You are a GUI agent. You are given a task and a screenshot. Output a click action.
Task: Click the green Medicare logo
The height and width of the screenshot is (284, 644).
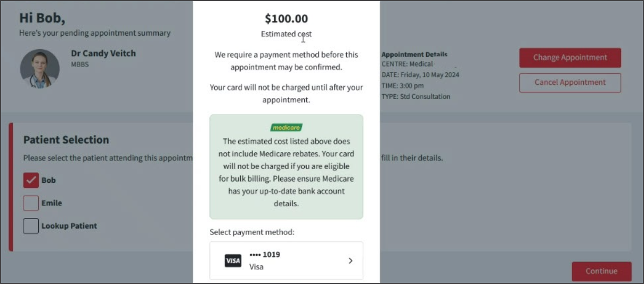[286, 127]
